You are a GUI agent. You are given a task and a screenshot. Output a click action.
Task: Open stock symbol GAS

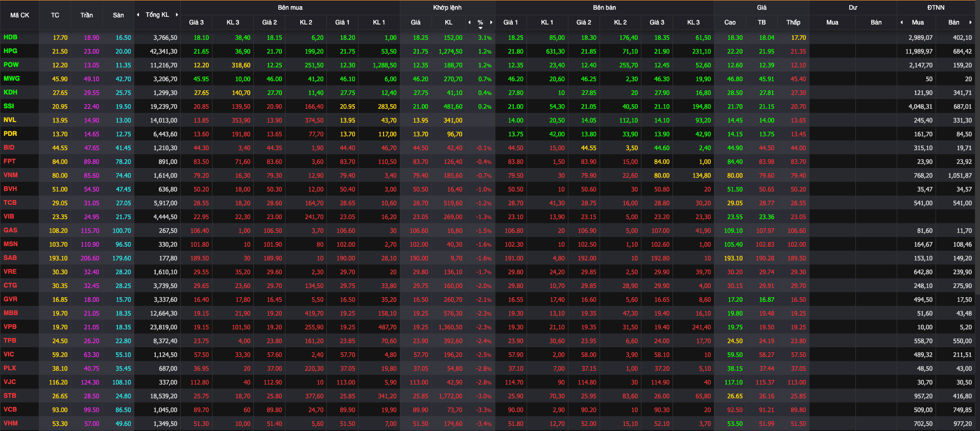10,230
